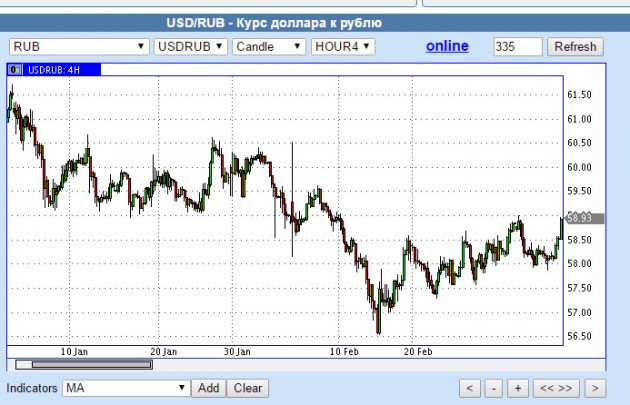Click the bar count field showing 335
630x405 pixels.
(x=517, y=46)
